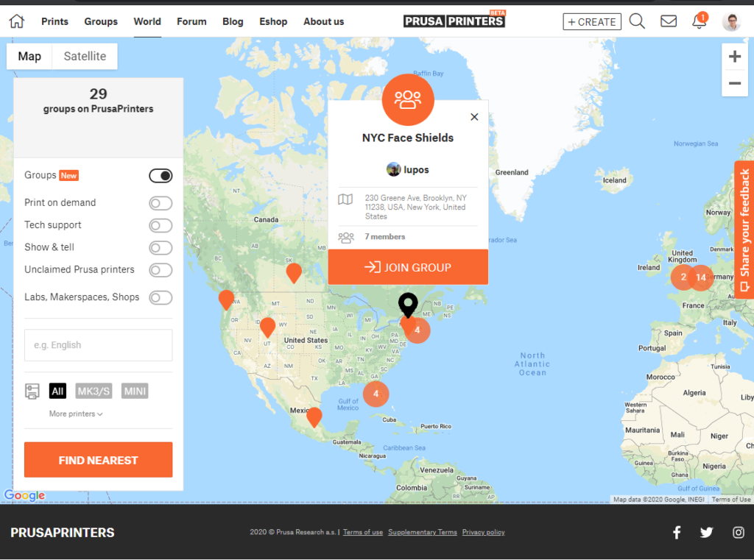Click the orange pin near Utah
Viewport: 754px width, 560px height.
[x=267, y=327]
